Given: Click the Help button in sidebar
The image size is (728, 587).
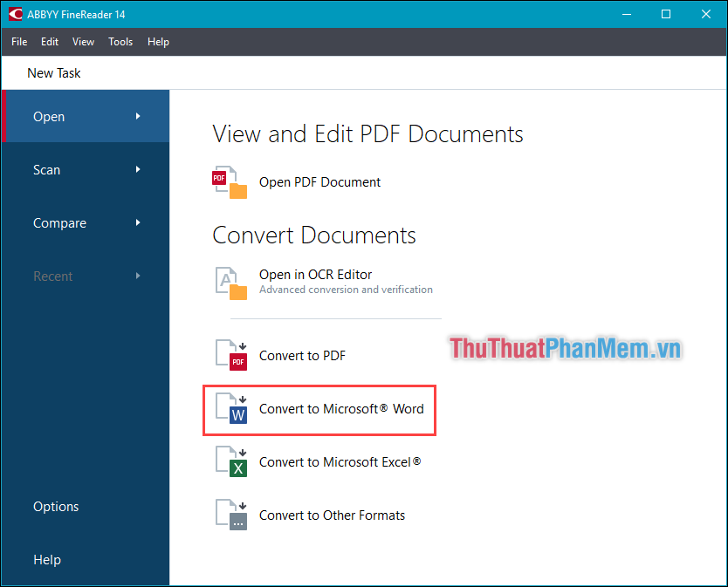Looking at the screenshot, I should (x=47, y=559).
